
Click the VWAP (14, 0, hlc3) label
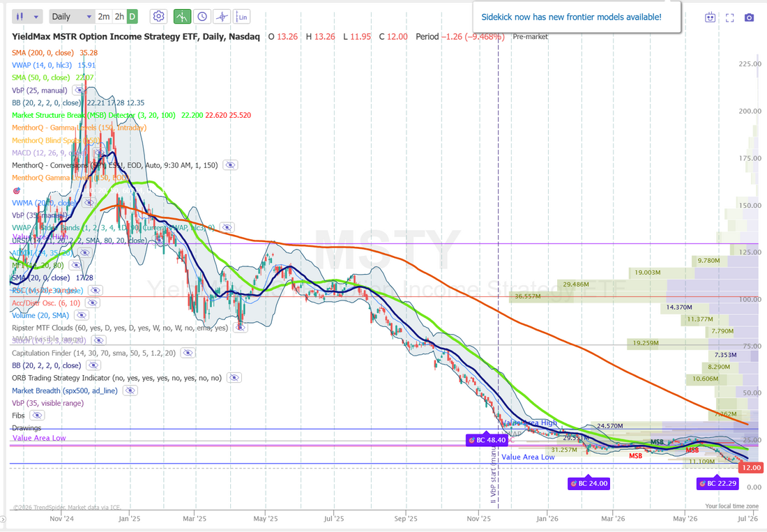tap(42, 65)
